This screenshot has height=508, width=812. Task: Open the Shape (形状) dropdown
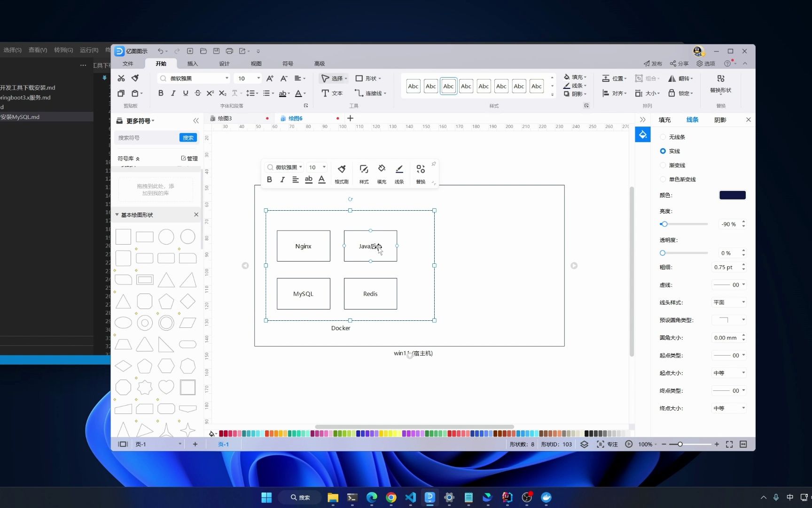tap(368, 78)
